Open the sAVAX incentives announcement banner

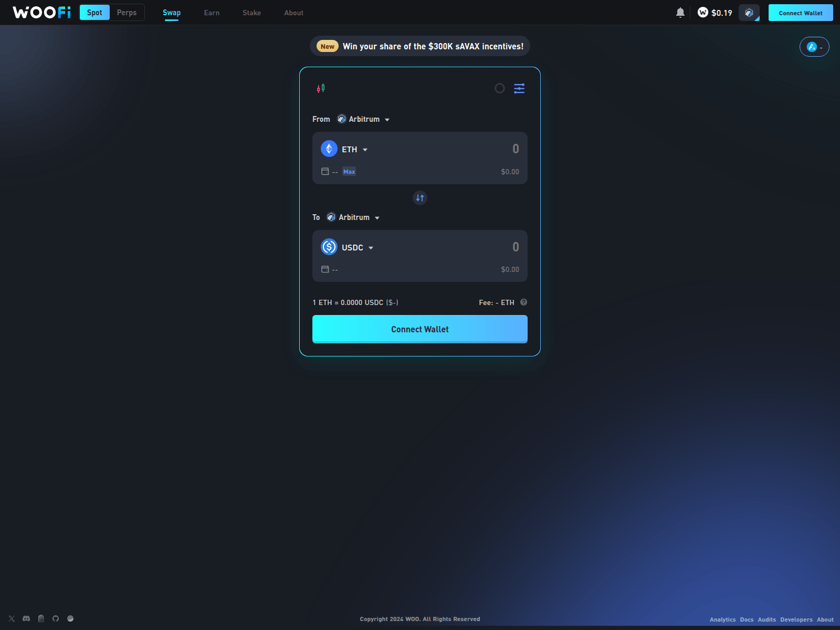coord(420,46)
